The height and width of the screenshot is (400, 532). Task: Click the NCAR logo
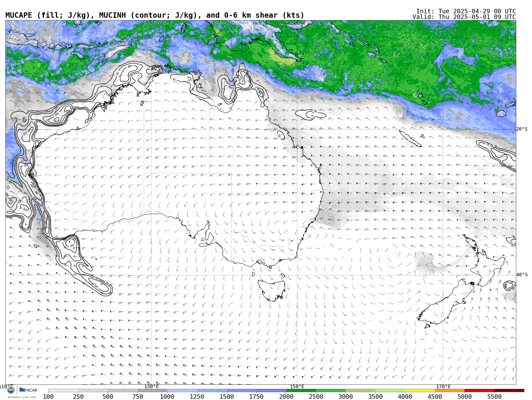pyautogui.click(x=29, y=390)
